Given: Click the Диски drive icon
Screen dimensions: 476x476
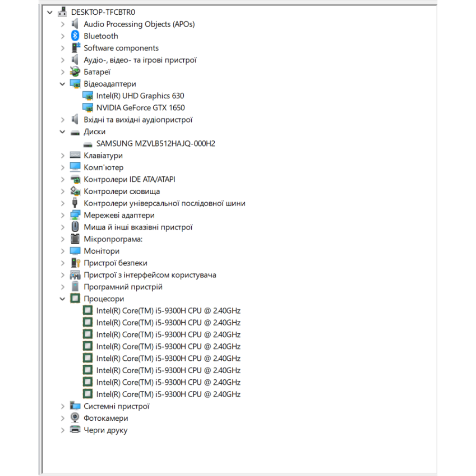Looking at the screenshot, I should click(75, 132).
